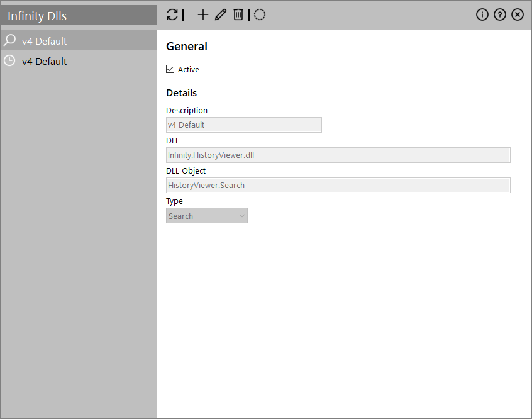This screenshot has width=532, height=419.
Task: Open help question mark icon
Action: (x=500, y=14)
